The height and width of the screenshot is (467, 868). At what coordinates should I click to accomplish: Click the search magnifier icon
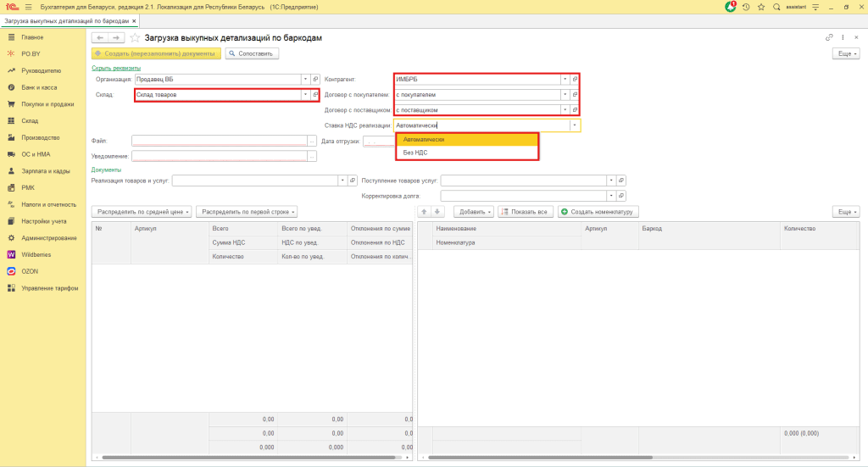(x=776, y=7)
